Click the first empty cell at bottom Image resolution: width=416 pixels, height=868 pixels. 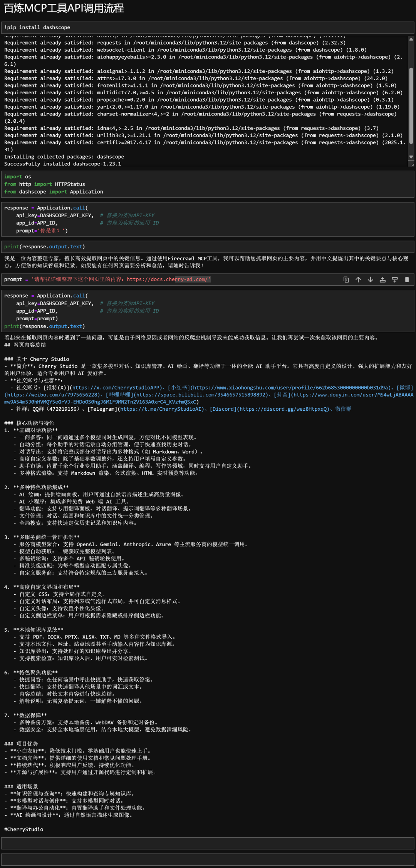(x=208, y=843)
